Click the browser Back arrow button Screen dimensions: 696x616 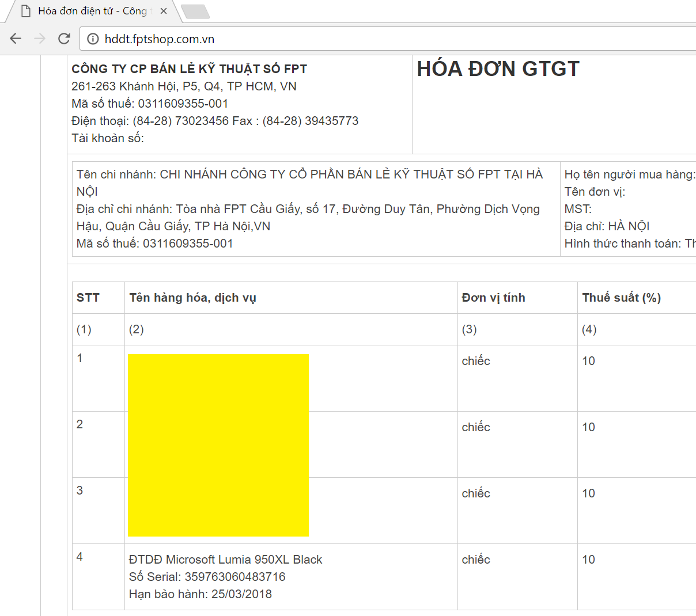click(x=16, y=39)
